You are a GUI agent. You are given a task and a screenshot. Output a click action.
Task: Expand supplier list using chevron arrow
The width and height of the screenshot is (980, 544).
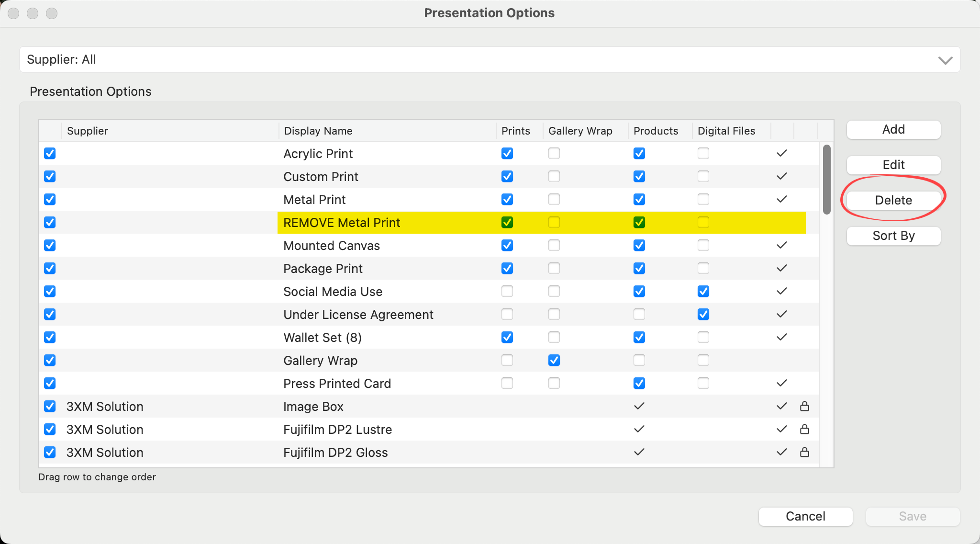point(945,60)
